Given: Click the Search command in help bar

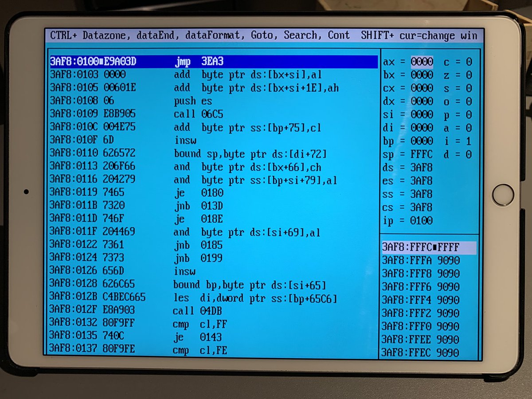Looking at the screenshot, I should coord(302,35).
